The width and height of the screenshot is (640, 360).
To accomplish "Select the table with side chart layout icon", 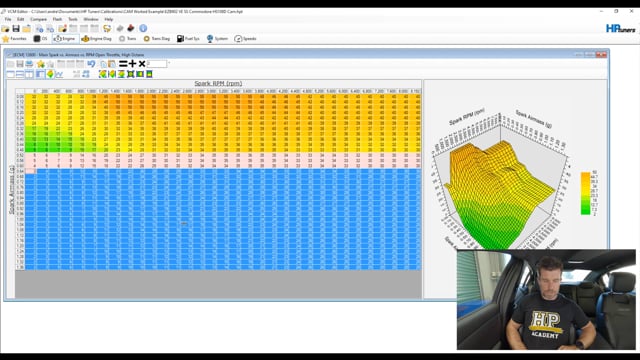I will pos(40,74).
